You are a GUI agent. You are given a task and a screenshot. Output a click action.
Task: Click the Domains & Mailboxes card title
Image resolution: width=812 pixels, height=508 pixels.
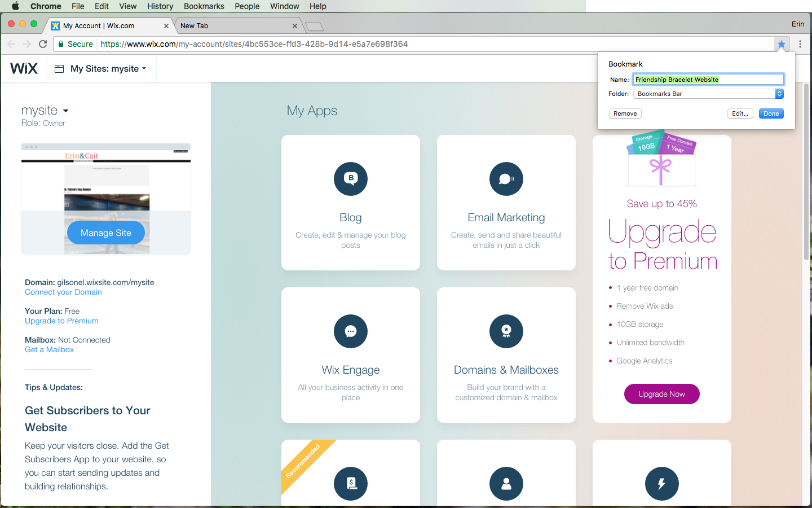tap(506, 370)
